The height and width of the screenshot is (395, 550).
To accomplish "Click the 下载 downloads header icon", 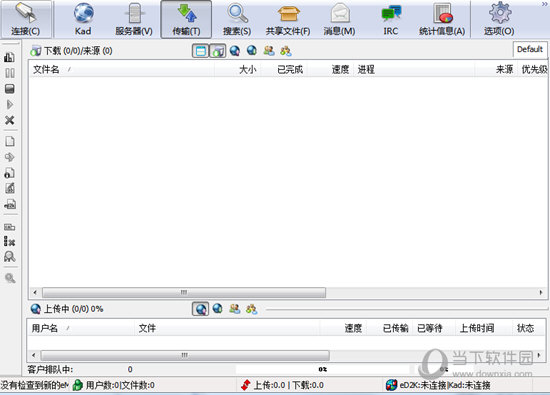I will point(35,51).
